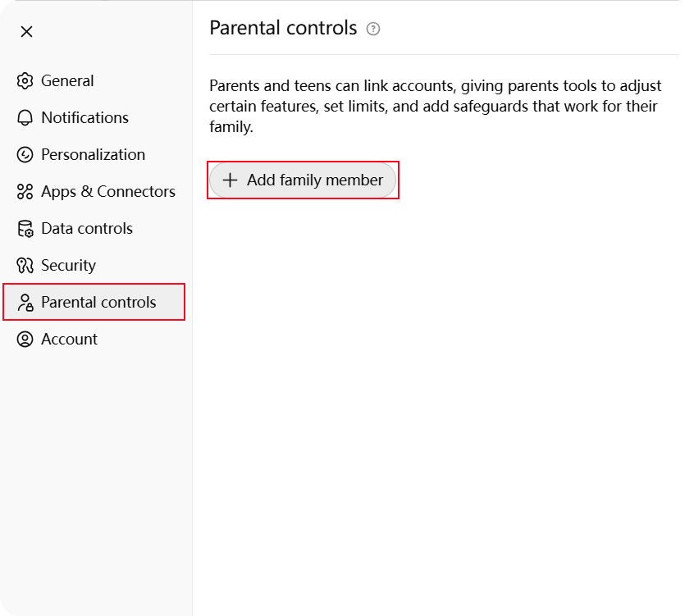
Task: Select the Notifications bell icon
Action: (25, 117)
